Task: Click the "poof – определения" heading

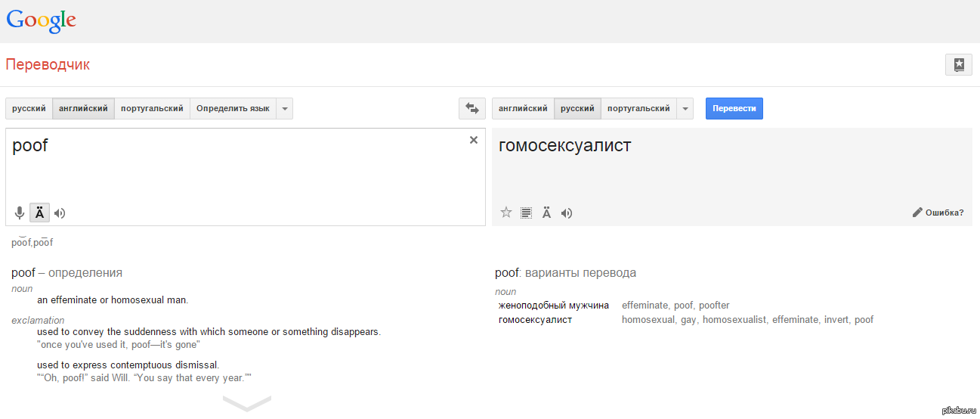Action: coord(66,273)
